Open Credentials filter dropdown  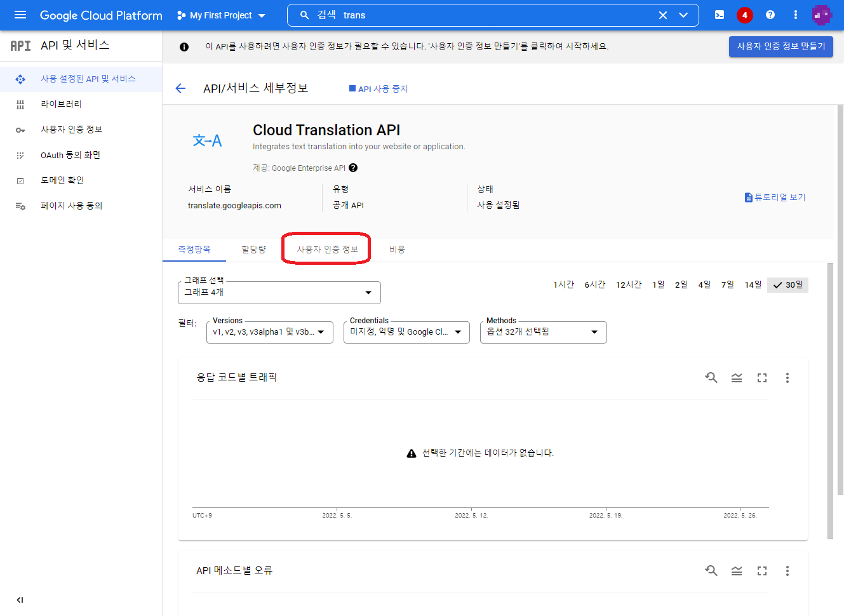[x=406, y=332]
